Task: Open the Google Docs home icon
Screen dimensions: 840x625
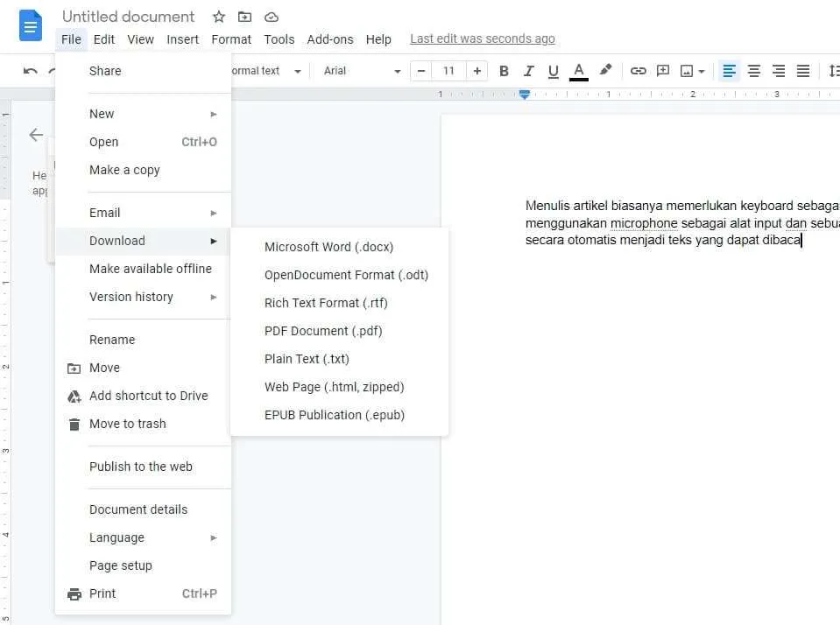Action: pos(31,25)
